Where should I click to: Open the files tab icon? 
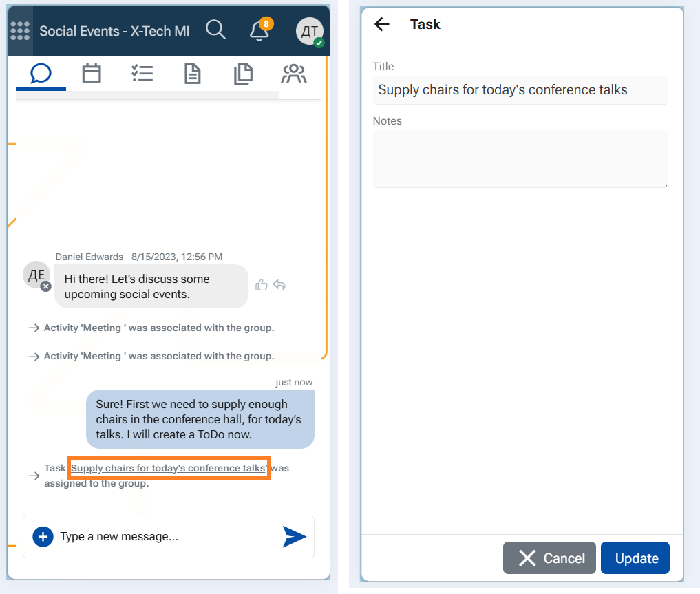click(243, 74)
